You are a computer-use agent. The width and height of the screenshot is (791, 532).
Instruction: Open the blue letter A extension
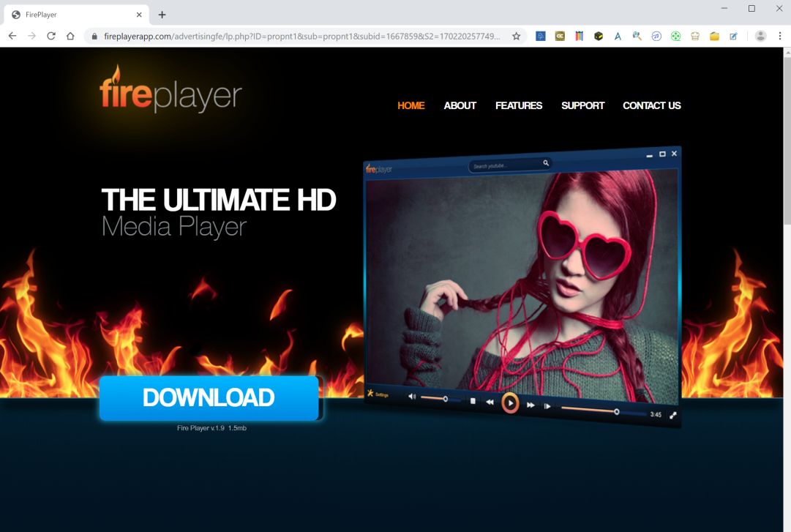[x=618, y=37]
